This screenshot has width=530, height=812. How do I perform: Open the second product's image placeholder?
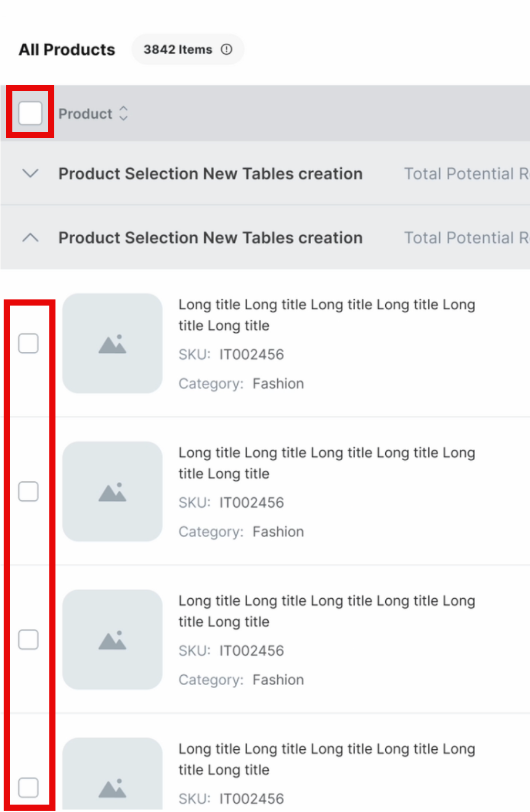(112, 491)
